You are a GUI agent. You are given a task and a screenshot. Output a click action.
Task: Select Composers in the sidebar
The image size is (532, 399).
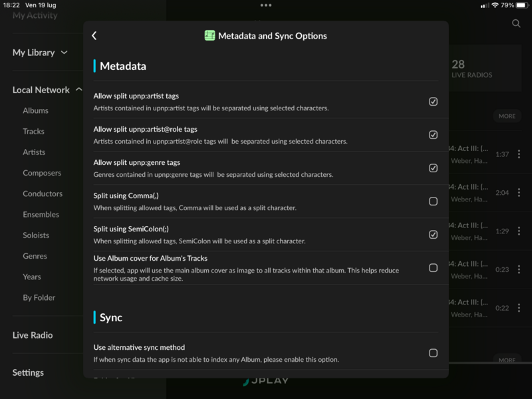(x=42, y=173)
